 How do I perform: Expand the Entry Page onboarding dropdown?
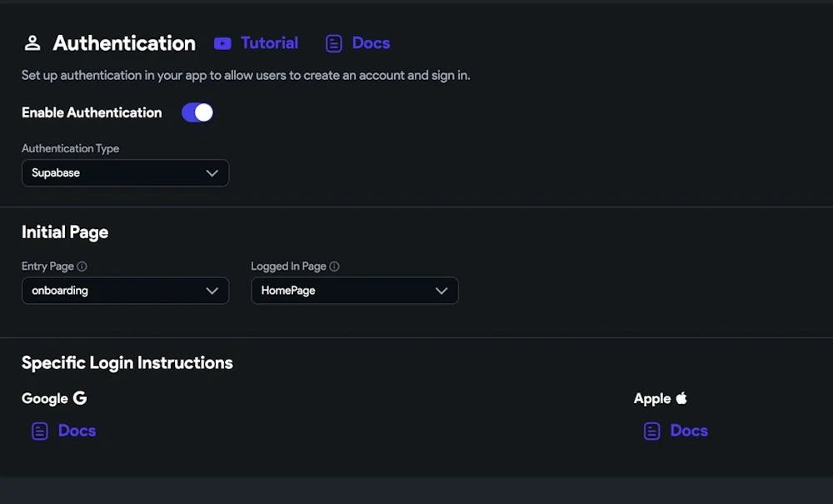tap(126, 291)
